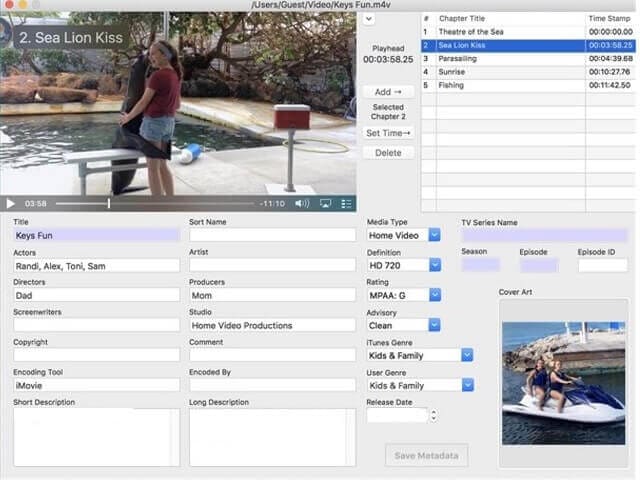
Task: Select the Sea Lion Kiss chapter row
Action: (x=528, y=45)
